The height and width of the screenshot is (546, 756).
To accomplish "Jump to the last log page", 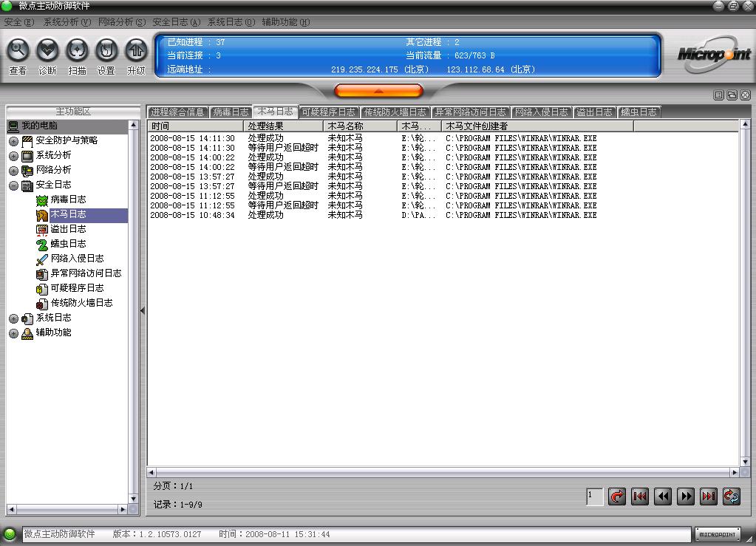I will point(709,496).
